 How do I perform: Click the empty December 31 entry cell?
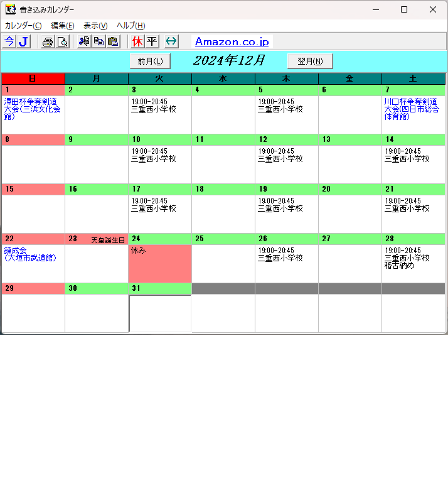tap(160, 313)
